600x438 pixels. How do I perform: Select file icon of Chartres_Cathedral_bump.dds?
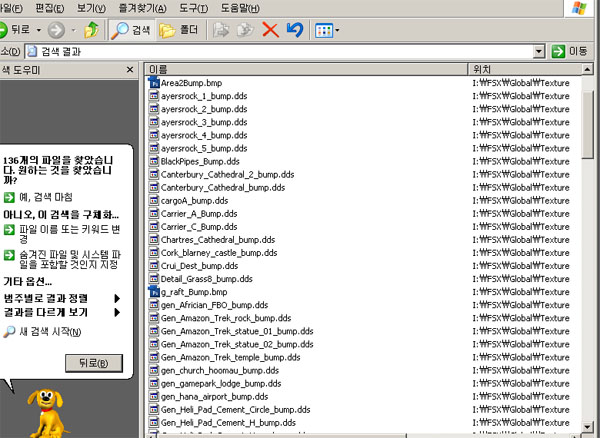click(154, 239)
